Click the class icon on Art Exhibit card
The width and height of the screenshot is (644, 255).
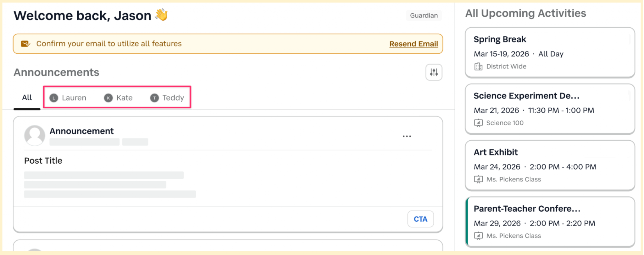click(478, 179)
